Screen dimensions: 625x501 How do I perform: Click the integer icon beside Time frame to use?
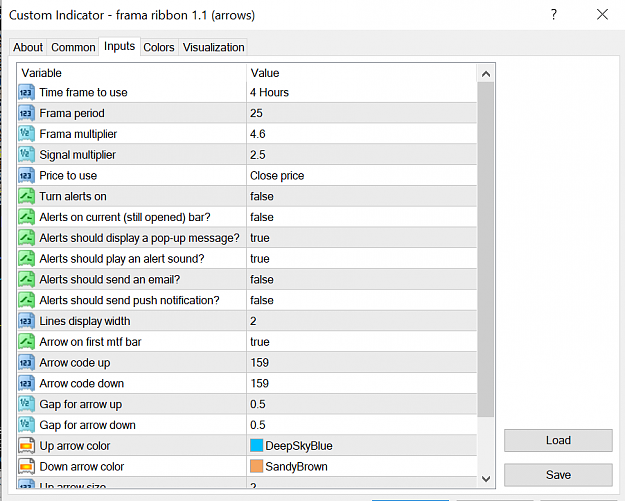[26, 92]
